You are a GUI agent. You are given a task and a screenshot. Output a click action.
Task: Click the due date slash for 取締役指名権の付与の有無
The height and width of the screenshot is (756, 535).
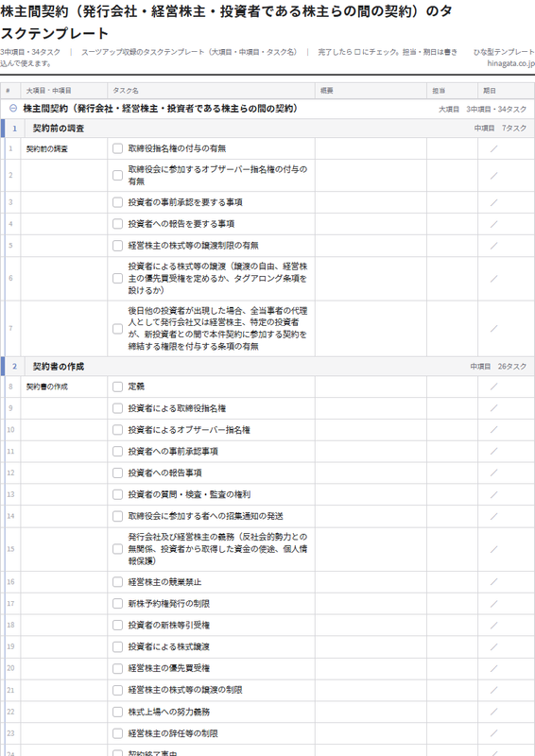(494, 148)
